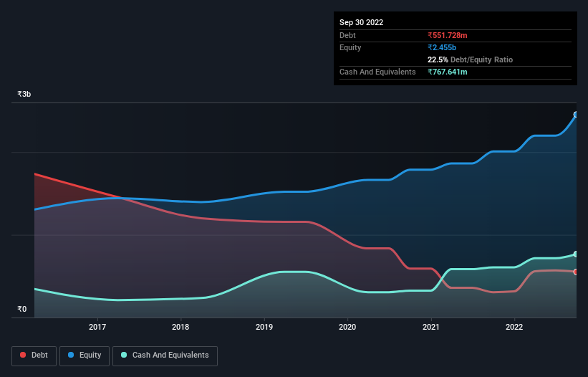Click the 2020 x-axis label
Screen dimensions: 588x377
tap(347, 327)
